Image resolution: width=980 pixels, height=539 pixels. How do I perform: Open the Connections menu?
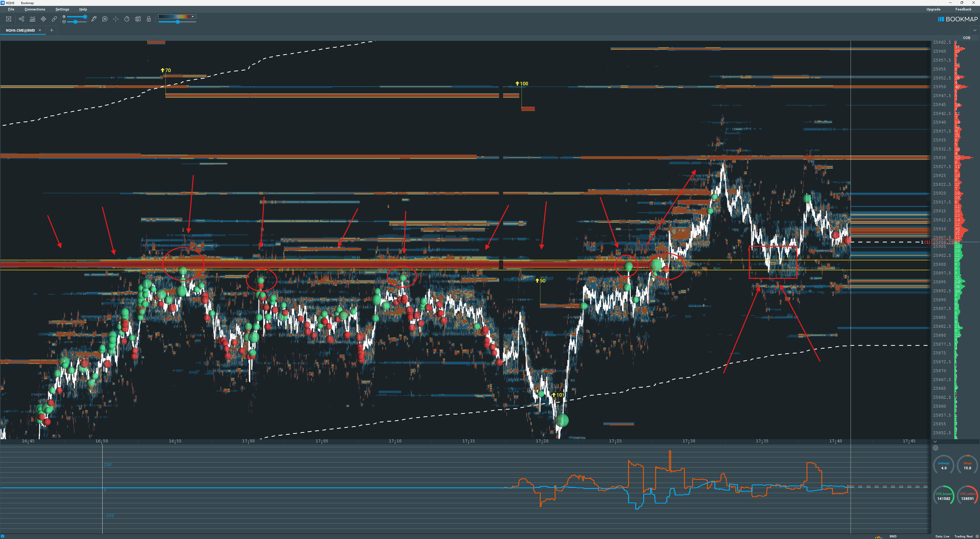tap(35, 9)
